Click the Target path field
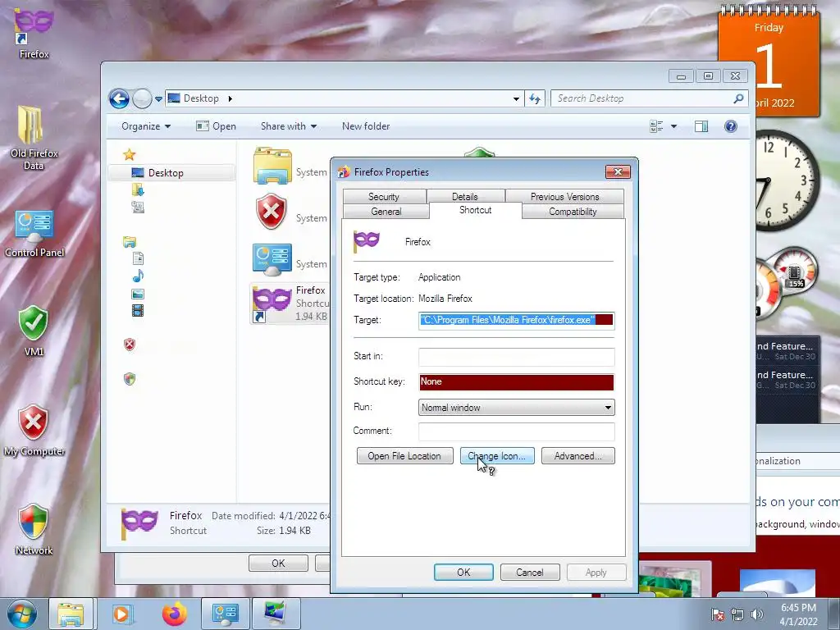 click(x=517, y=320)
